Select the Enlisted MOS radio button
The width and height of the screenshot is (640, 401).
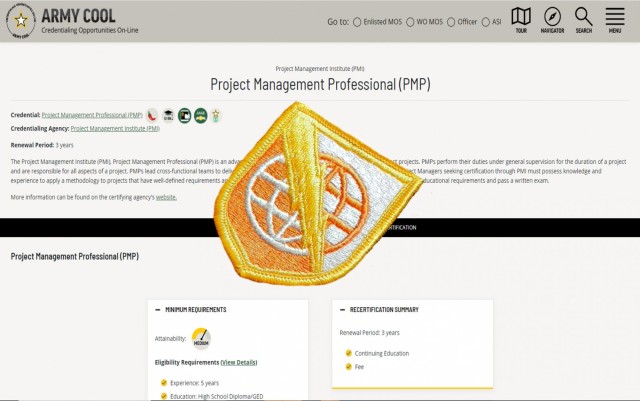357,22
